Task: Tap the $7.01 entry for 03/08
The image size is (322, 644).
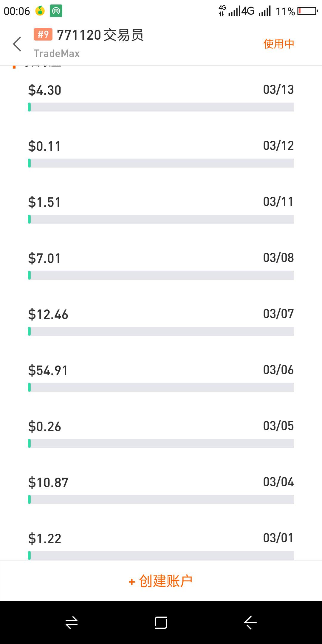Action: pos(44,258)
